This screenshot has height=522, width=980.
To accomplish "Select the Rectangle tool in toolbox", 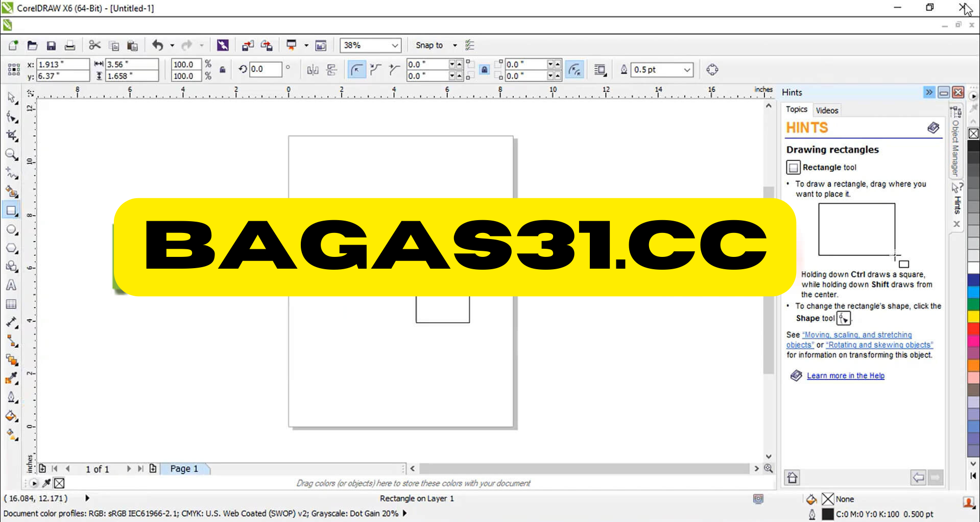I will pyautogui.click(x=11, y=210).
